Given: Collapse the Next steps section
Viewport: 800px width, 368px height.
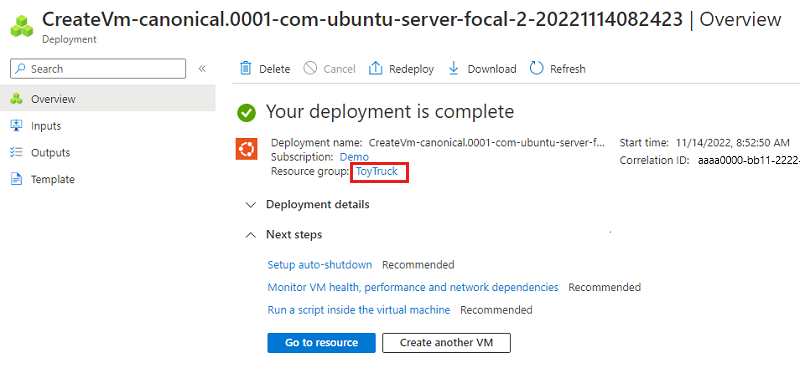Looking at the screenshot, I should (x=251, y=235).
